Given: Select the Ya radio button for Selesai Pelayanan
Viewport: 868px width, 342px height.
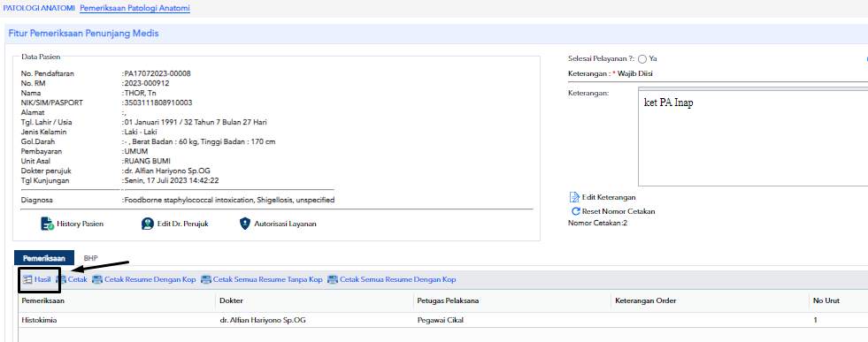Looking at the screenshot, I should [642, 58].
